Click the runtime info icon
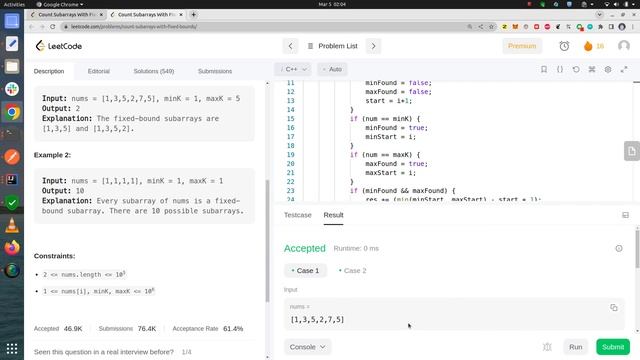Image resolution: width=640 pixels, height=360 pixels. point(619,249)
